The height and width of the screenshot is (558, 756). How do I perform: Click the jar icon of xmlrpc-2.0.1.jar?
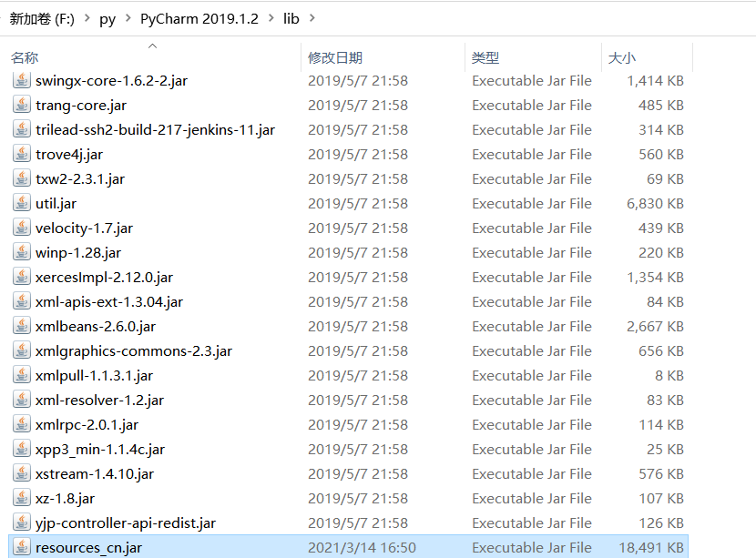point(22,424)
